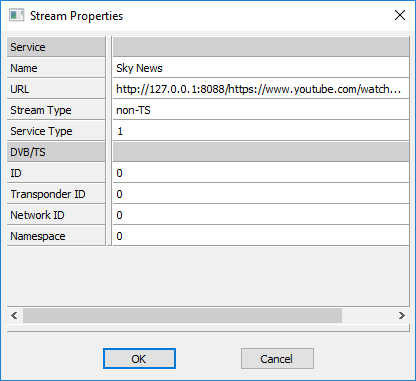Click the Cancel button
Image resolution: width=416 pixels, height=381 pixels.
277,359
